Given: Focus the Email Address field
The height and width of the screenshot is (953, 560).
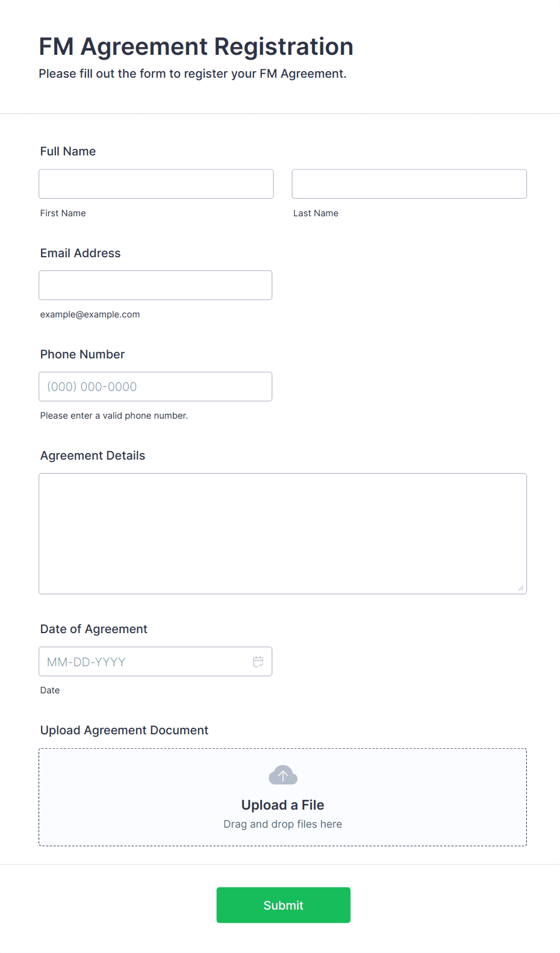Looking at the screenshot, I should tap(155, 285).
